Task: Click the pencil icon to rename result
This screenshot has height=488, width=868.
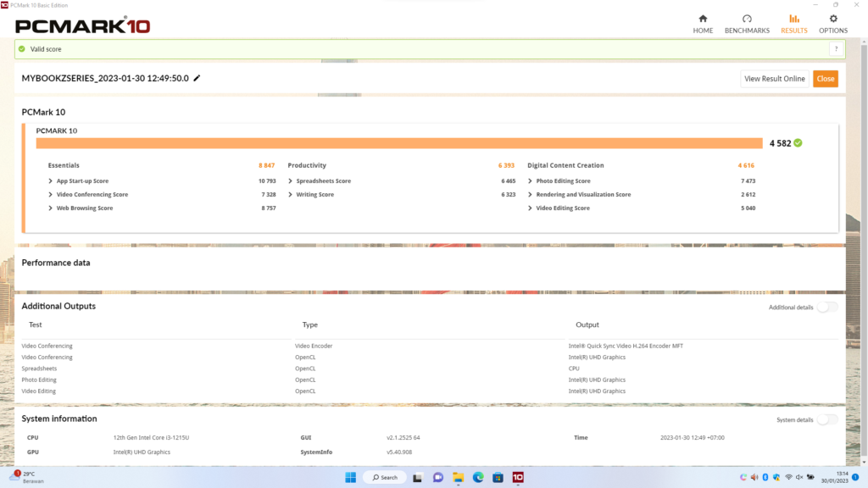Action: click(197, 78)
